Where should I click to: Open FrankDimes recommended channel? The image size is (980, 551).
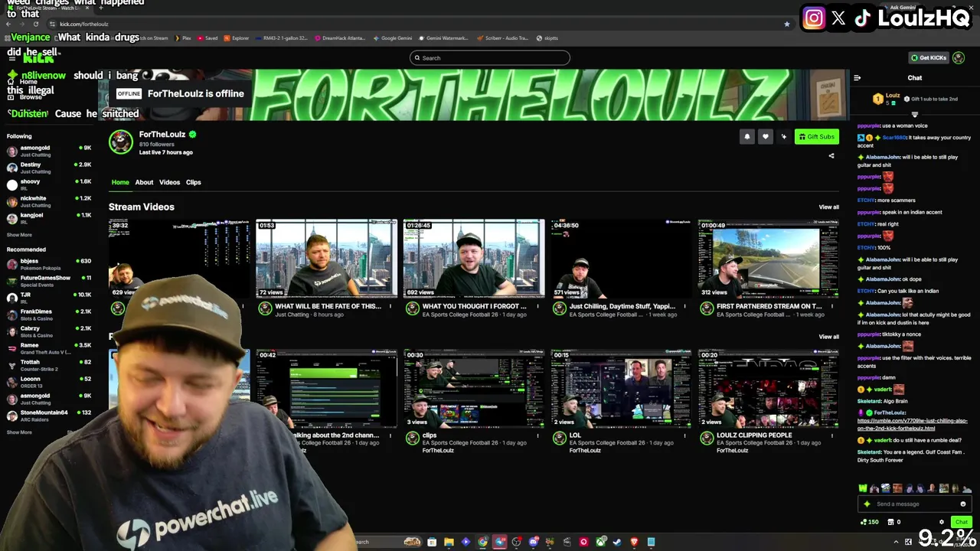tap(47, 315)
